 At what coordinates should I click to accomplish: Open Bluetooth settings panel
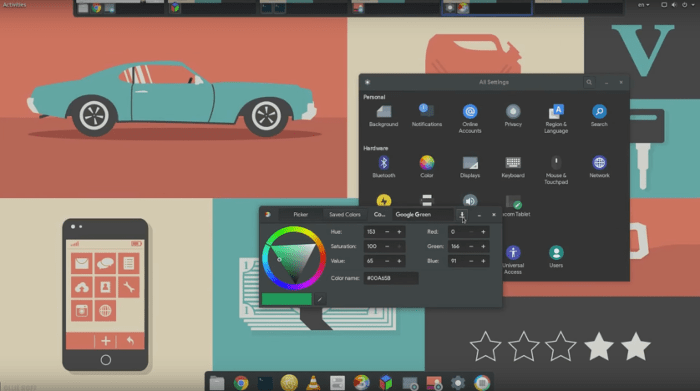point(383,166)
